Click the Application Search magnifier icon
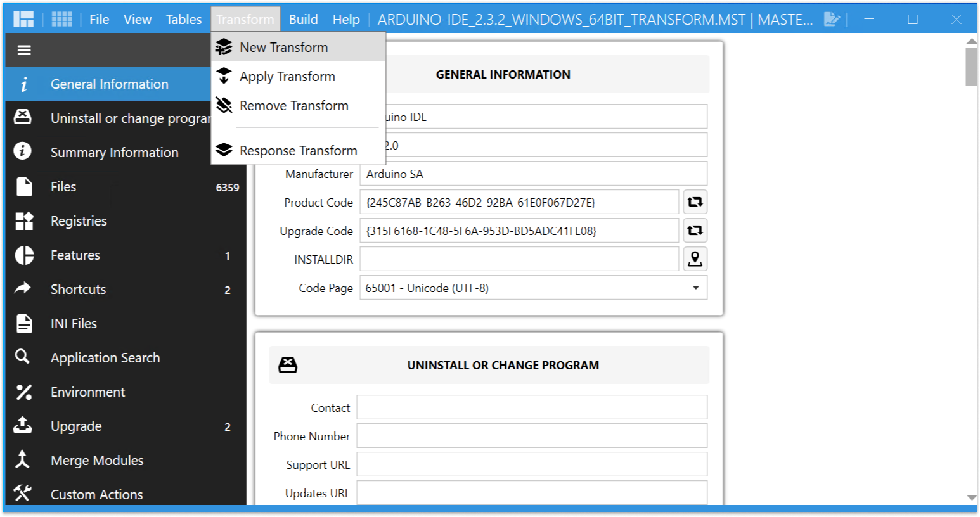 coord(22,356)
